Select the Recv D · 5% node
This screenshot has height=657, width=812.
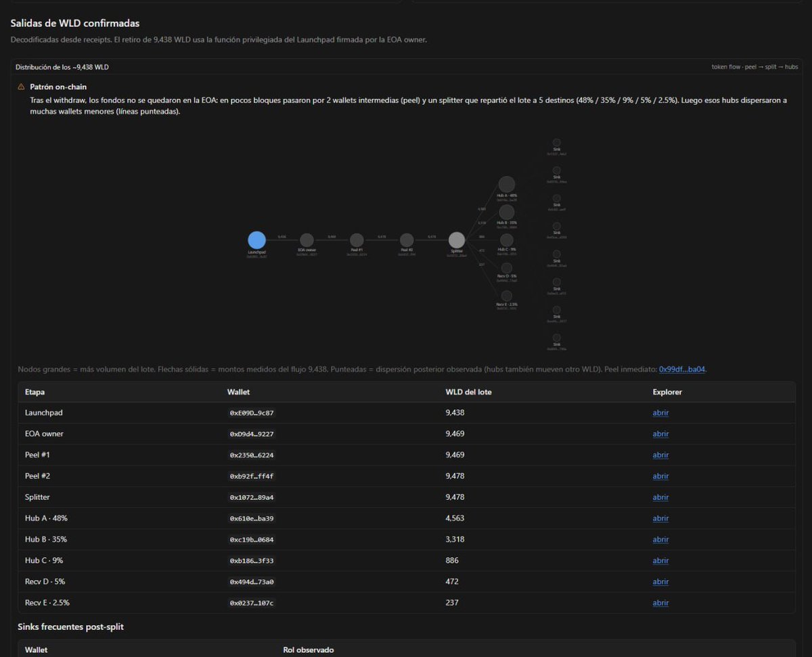[x=507, y=268]
